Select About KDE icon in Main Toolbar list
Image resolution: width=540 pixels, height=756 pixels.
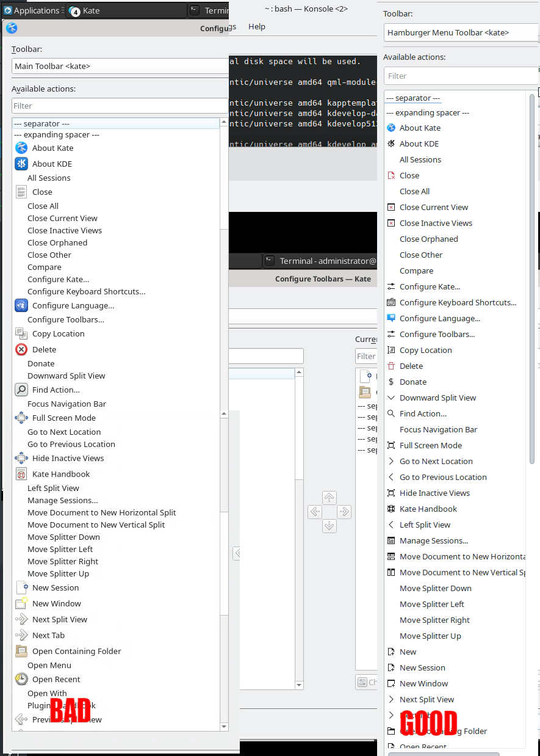[21, 164]
